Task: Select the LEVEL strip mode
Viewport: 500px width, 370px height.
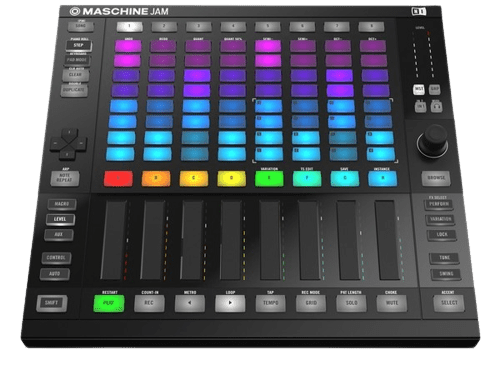Action: (x=60, y=219)
